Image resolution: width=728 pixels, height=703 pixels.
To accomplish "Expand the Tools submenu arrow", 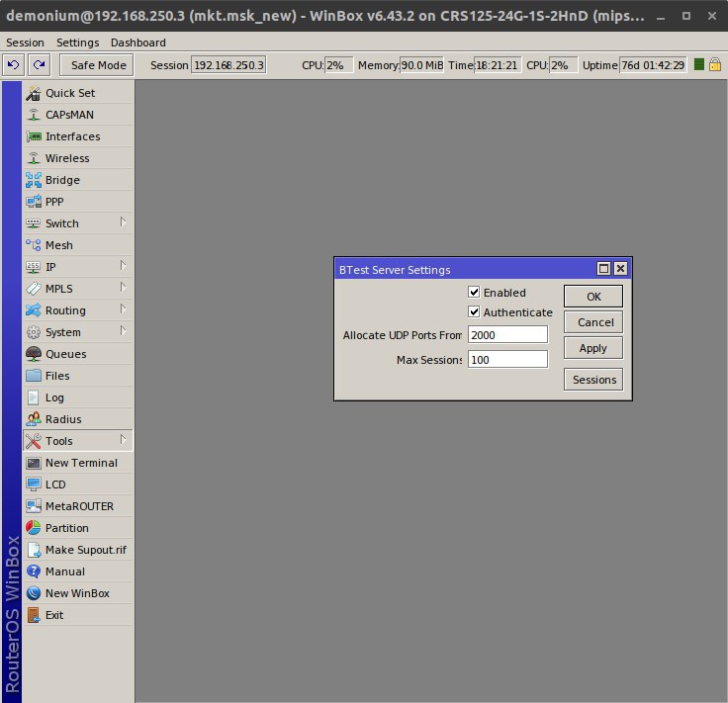I will point(123,439).
